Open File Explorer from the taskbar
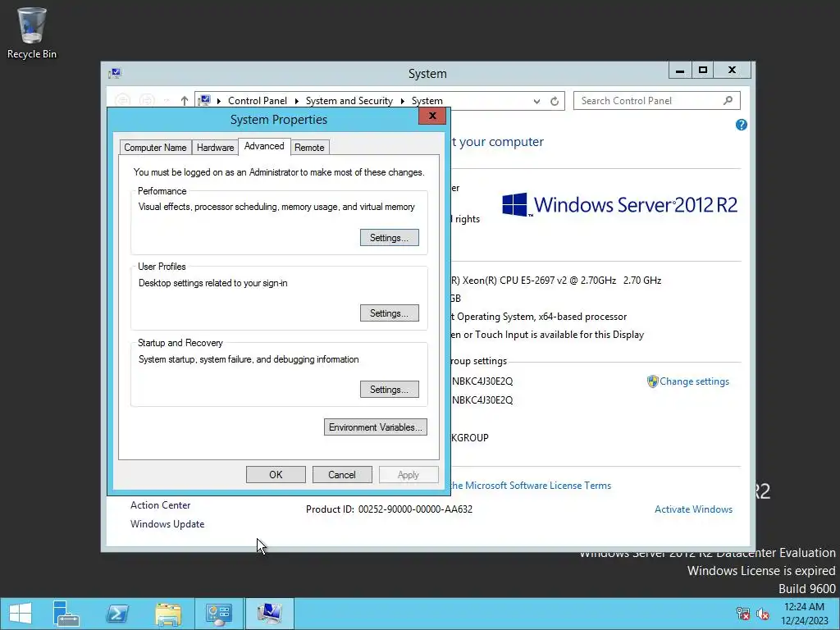The image size is (840, 630). pyautogui.click(x=168, y=614)
